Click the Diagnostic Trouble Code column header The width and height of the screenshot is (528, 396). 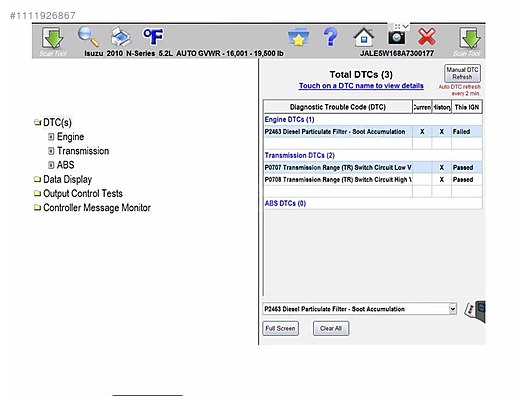(338, 107)
